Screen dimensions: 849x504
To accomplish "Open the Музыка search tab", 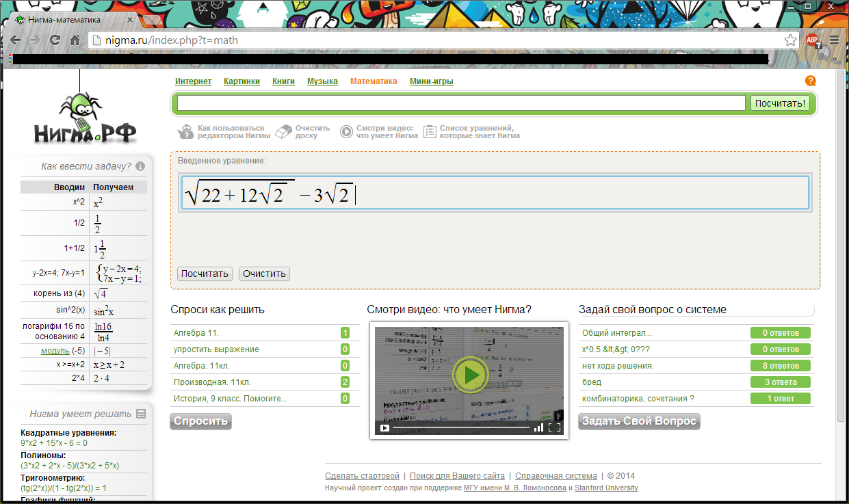I will point(322,81).
